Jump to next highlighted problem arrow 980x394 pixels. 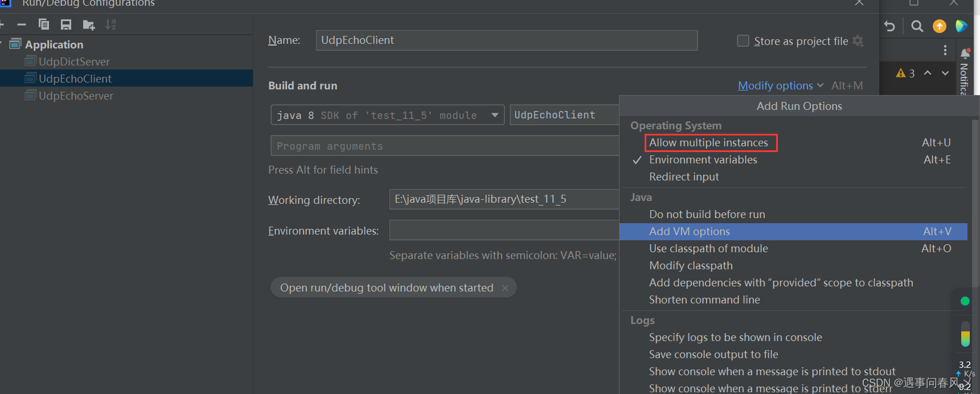pyautogui.click(x=945, y=73)
